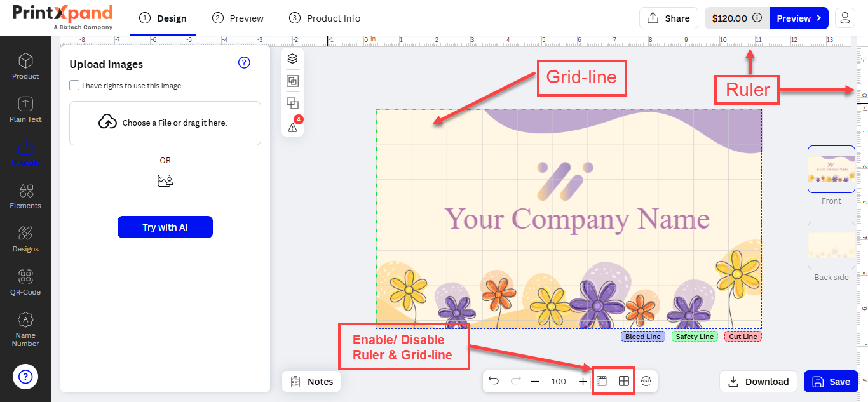Click the warning alerts icon with badge
The width and height of the screenshot is (868, 402).
click(x=292, y=127)
